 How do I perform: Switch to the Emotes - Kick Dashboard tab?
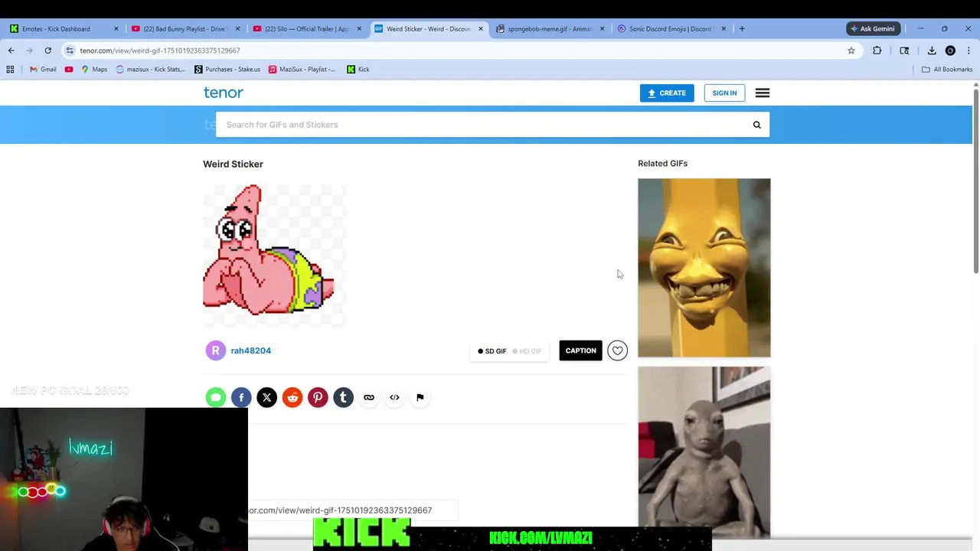(65, 29)
